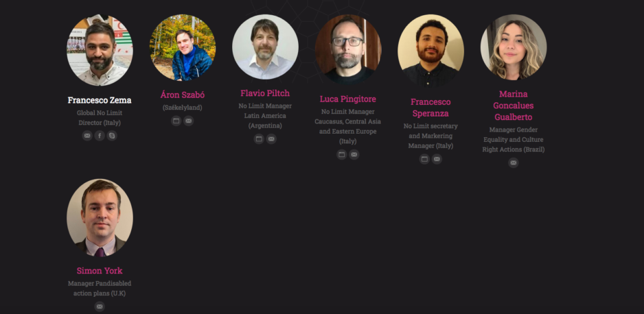
Task: Open the Flavio Piltch name link
Action: (265, 93)
